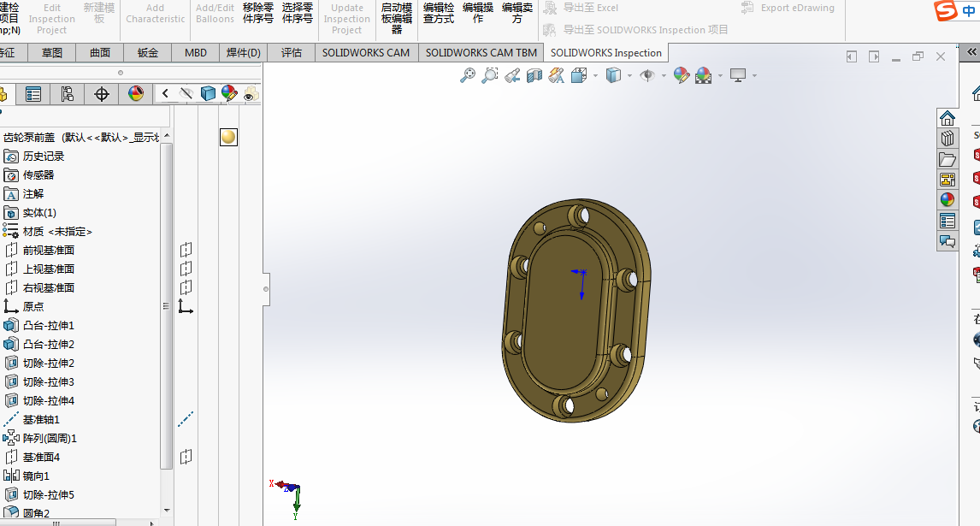Click Edit Appearance in the view toolbar
980x526 pixels.
[682, 75]
